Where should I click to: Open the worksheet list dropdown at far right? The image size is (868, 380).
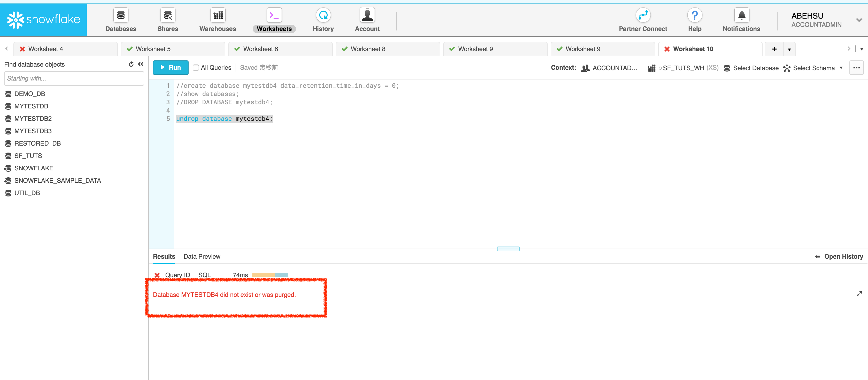coord(862,49)
